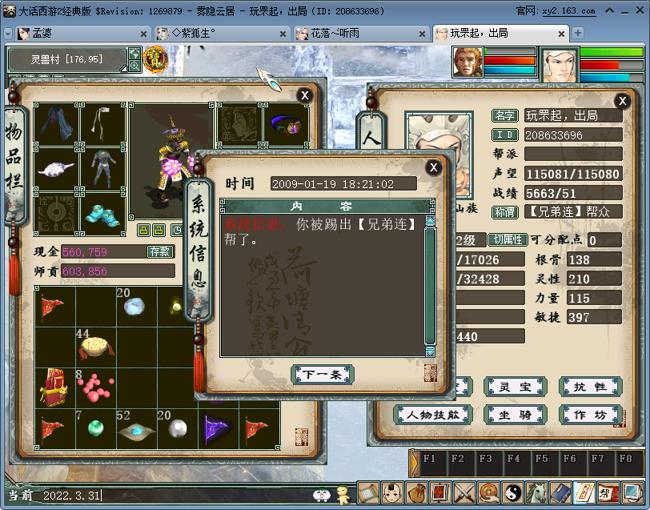Click the system message scrollbar up arrow
The image size is (650, 510).
pos(430,220)
